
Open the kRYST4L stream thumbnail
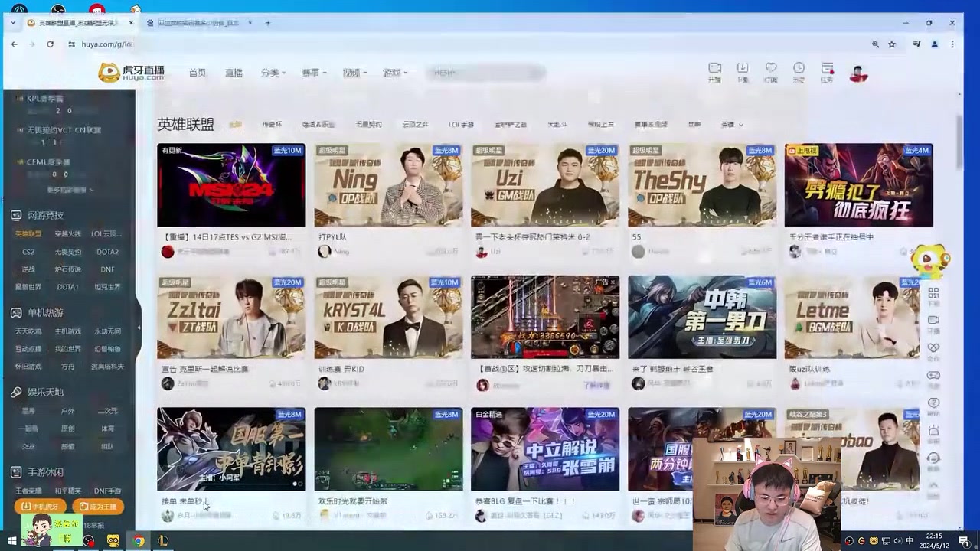[x=388, y=317]
